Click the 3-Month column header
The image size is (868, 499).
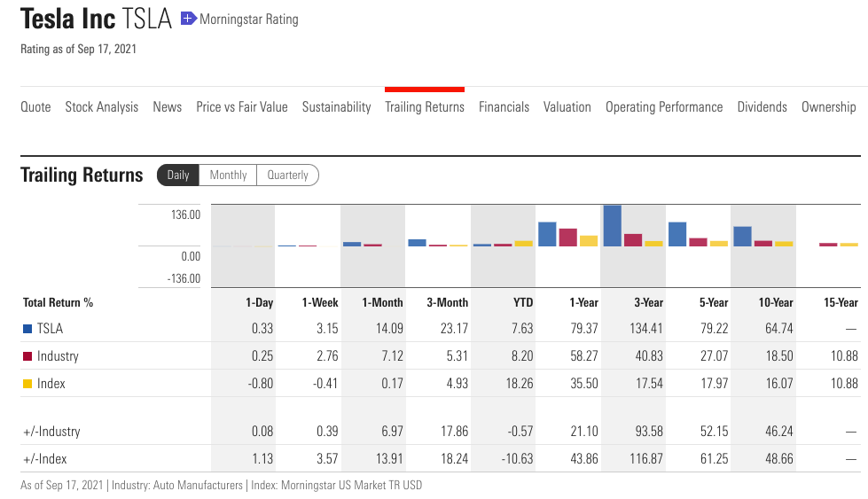coord(447,302)
